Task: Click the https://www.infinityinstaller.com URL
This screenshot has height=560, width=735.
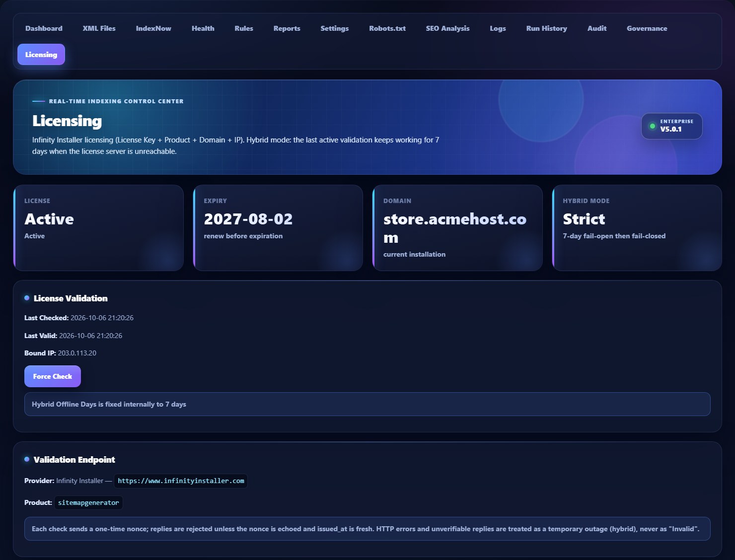Action: click(x=181, y=481)
